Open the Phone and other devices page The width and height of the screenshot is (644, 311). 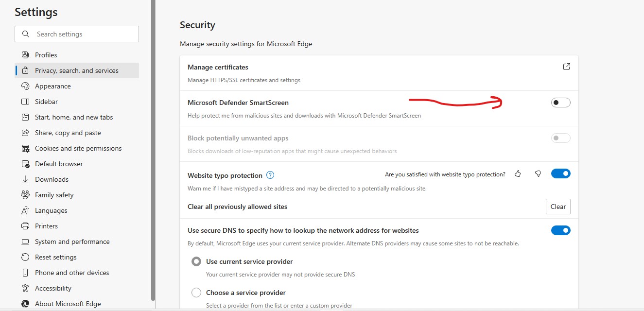77,273
